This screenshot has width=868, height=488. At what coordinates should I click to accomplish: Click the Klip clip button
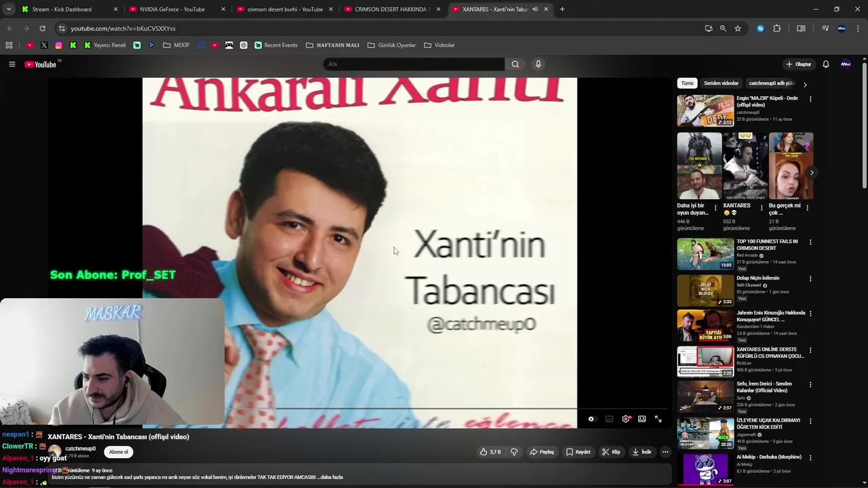[x=611, y=452]
